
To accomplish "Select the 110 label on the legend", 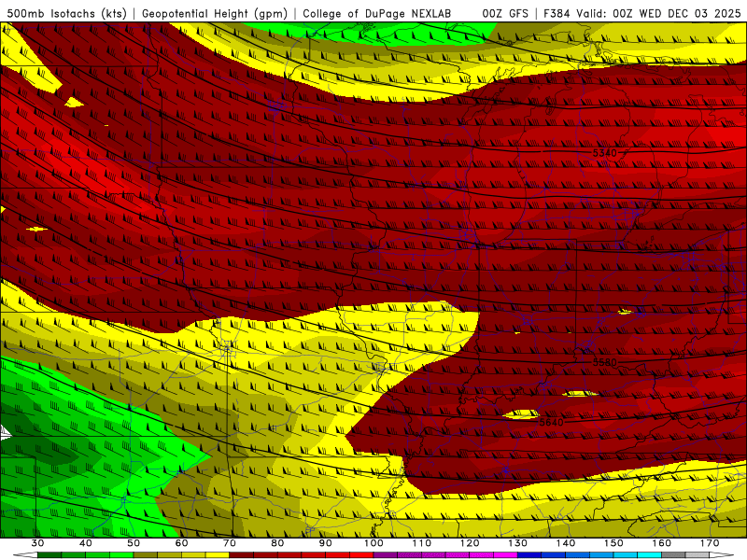I will point(422,543).
